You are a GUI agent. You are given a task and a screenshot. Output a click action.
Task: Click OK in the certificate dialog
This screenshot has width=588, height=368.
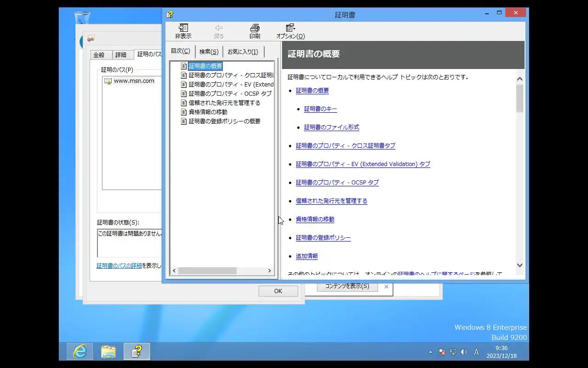[278, 291]
